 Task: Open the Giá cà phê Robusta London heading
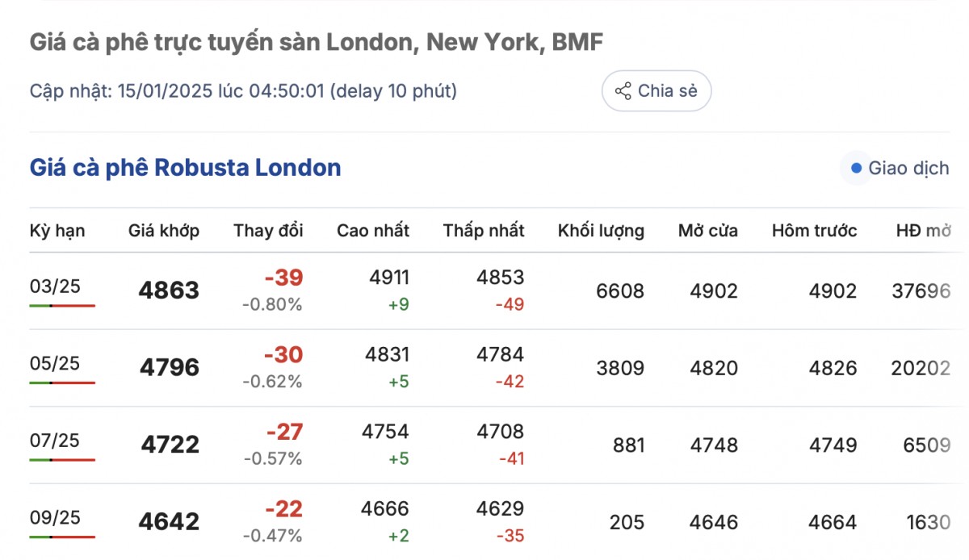coord(185,168)
